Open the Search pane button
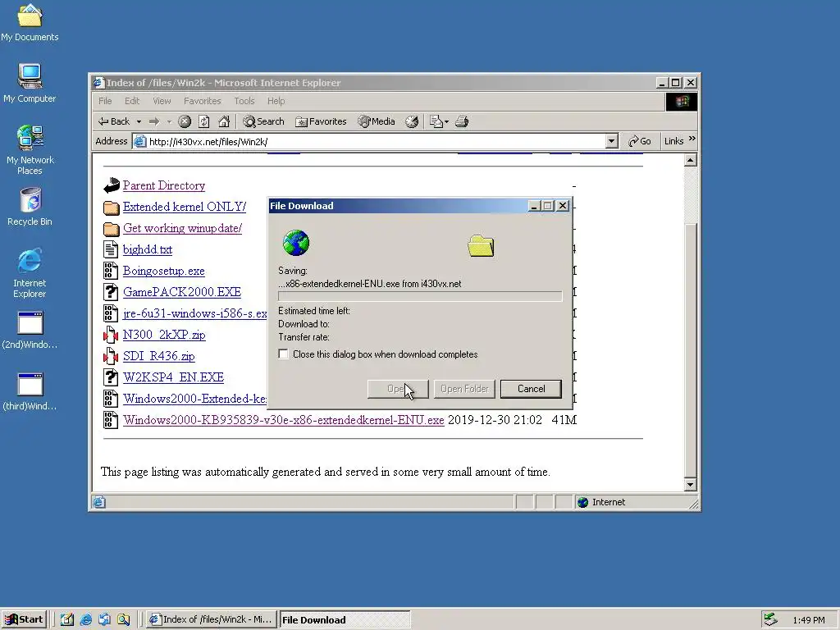 click(263, 121)
